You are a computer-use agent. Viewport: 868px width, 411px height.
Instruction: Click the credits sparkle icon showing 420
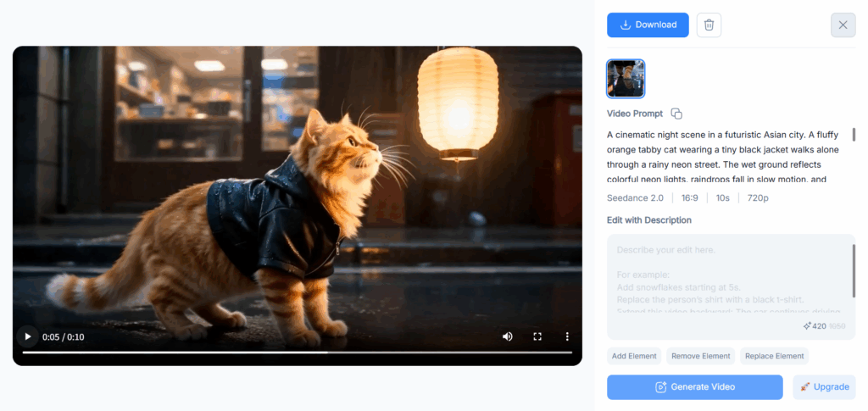point(807,326)
